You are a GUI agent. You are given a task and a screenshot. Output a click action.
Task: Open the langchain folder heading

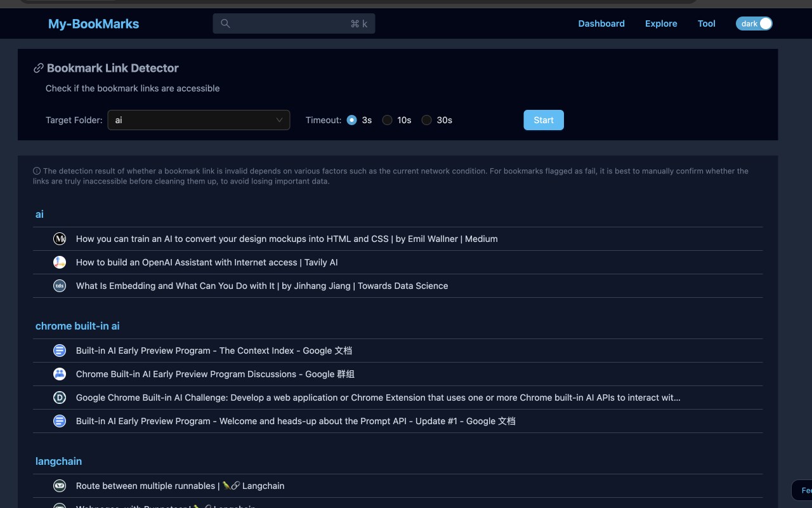[x=58, y=461]
